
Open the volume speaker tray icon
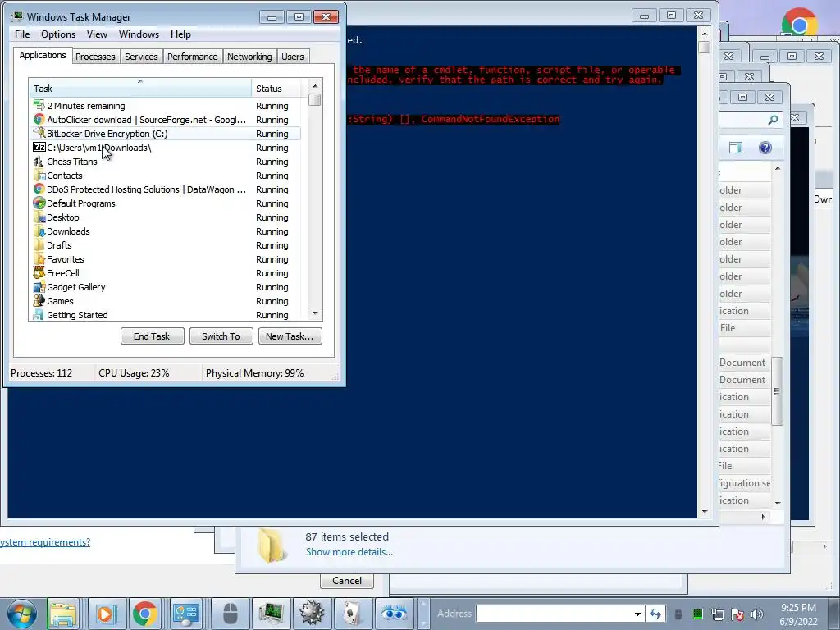(x=757, y=614)
